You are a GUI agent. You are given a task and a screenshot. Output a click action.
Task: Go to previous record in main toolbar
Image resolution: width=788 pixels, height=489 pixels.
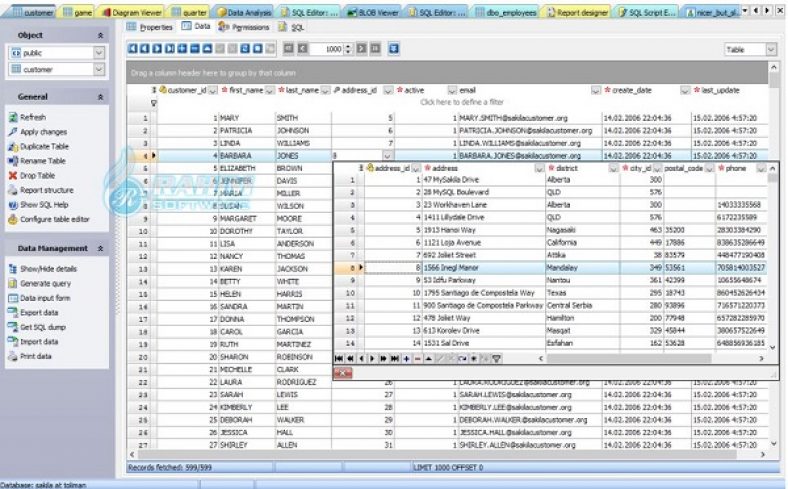pos(145,49)
